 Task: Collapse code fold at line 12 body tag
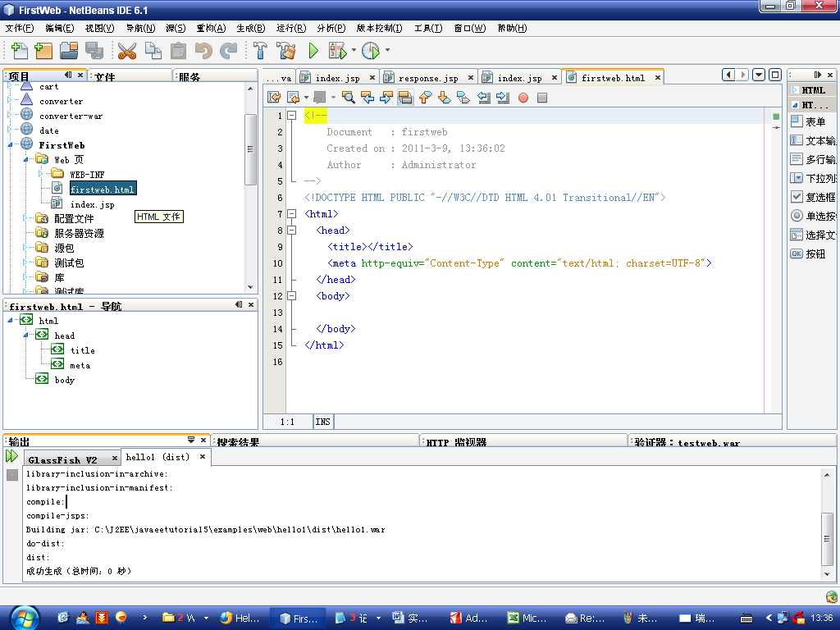[x=292, y=295]
